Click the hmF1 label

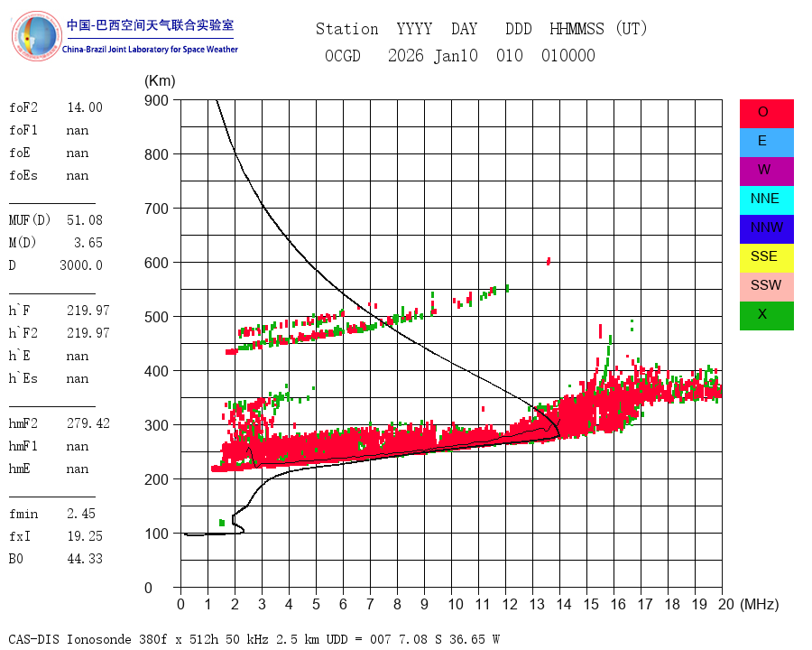click(23, 446)
